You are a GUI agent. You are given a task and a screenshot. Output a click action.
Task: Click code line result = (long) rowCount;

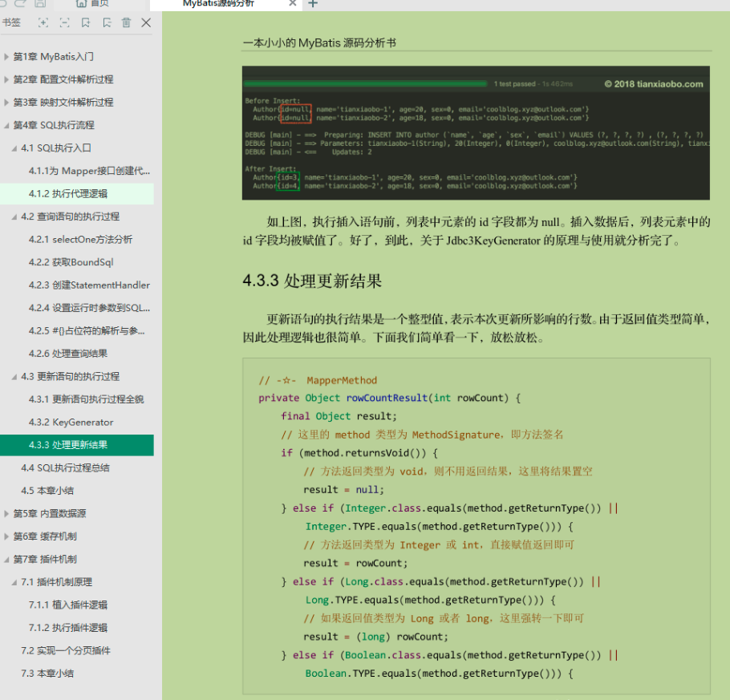375,637
